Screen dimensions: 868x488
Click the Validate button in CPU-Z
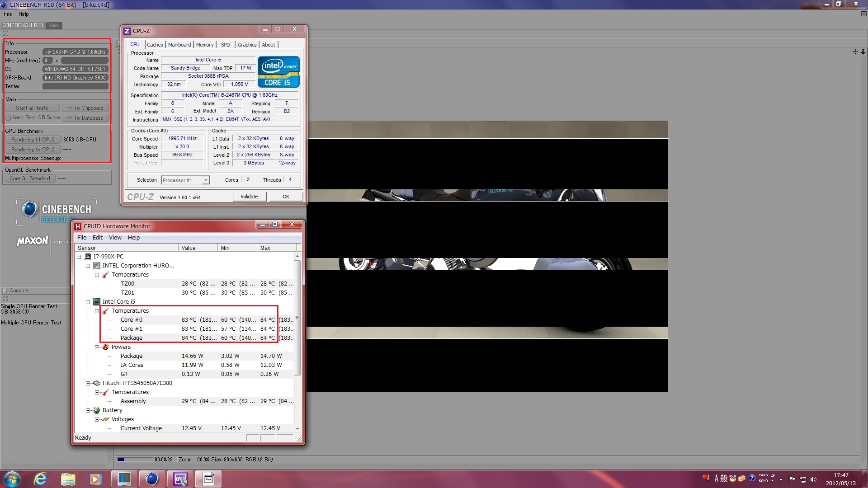point(249,197)
